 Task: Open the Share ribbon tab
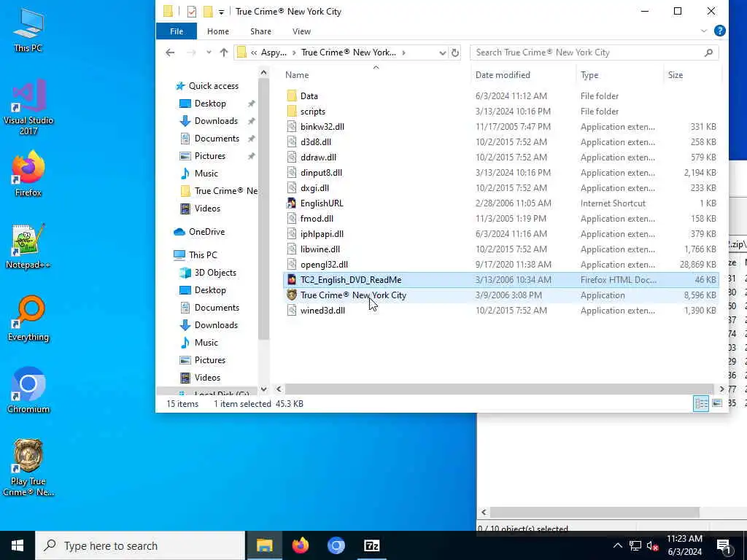coord(260,31)
